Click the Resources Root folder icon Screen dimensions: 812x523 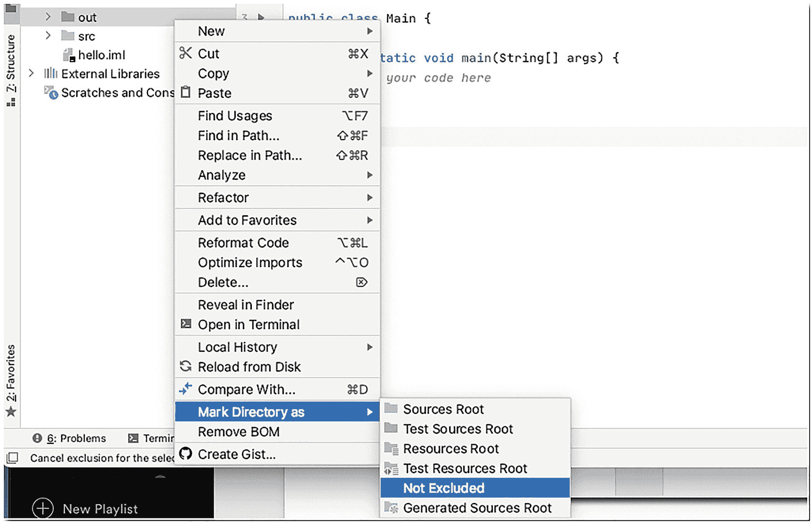(392, 448)
